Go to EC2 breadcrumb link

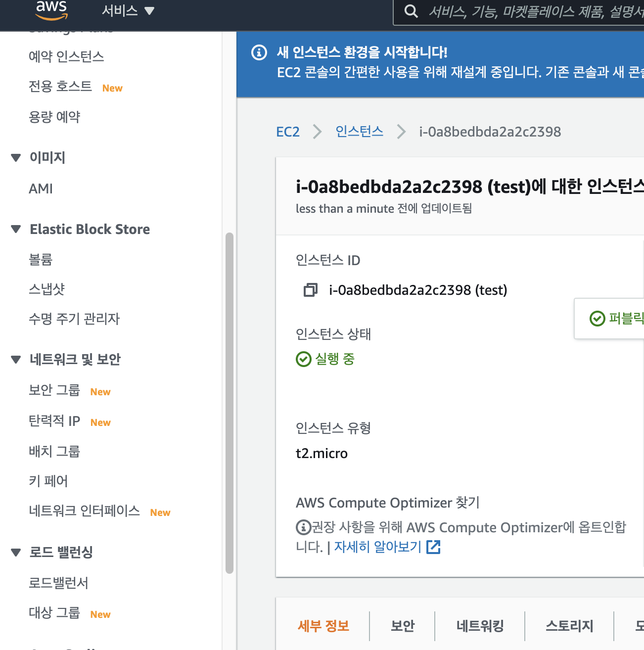[x=288, y=132]
